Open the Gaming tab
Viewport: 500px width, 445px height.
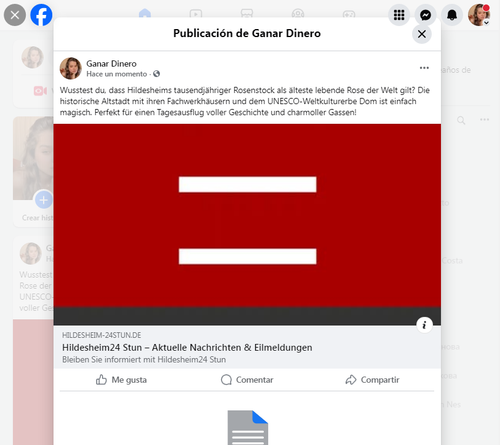[349, 14]
